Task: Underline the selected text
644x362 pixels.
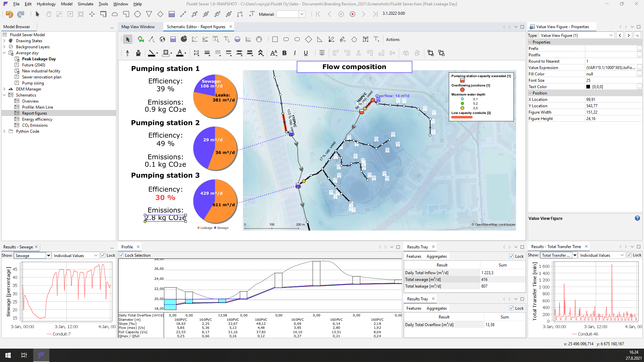Action: coord(306,53)
